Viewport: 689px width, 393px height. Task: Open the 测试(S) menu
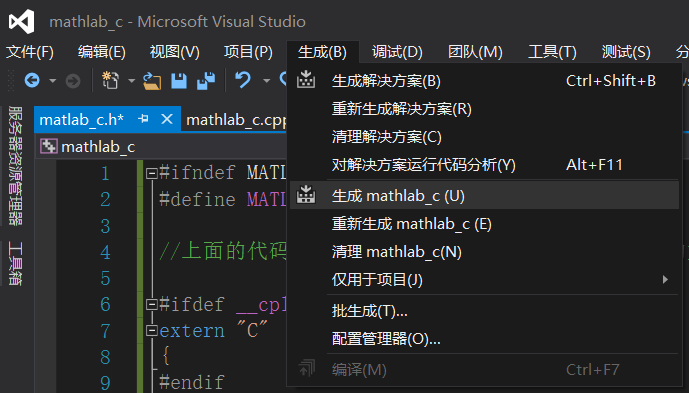point(626,52)
